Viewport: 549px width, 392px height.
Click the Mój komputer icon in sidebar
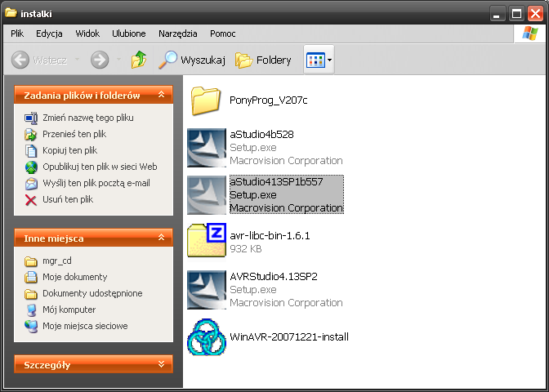31,310
